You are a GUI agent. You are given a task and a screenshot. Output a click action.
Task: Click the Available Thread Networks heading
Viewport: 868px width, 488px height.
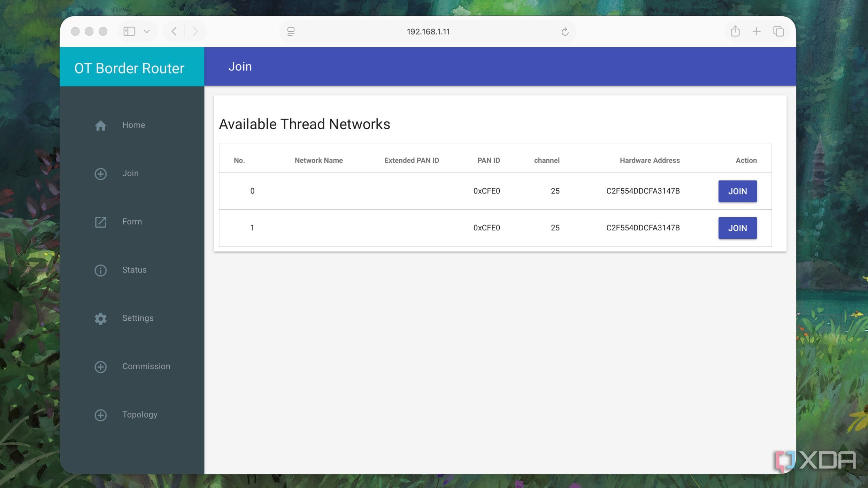coord(304,124)
